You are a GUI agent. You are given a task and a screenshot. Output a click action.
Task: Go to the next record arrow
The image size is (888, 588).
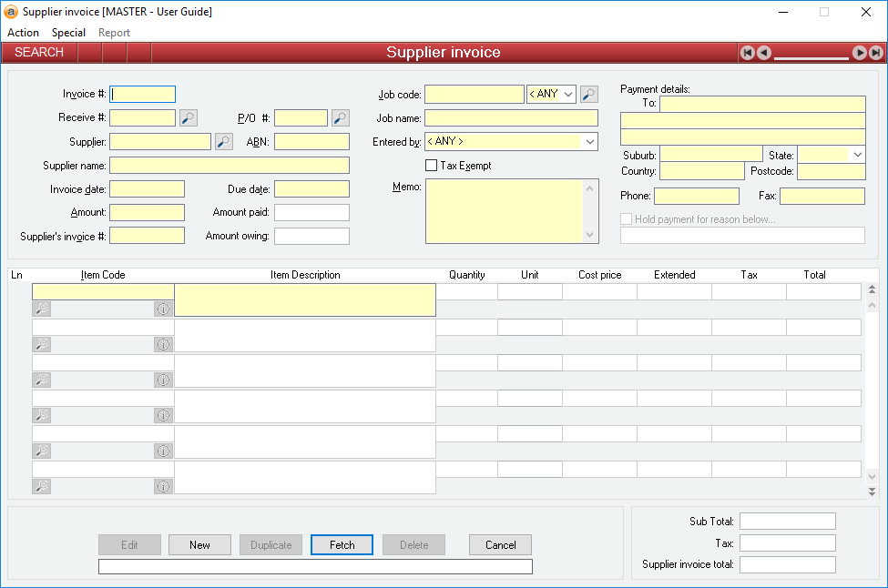pyautogui.click(x=859, y=53)
